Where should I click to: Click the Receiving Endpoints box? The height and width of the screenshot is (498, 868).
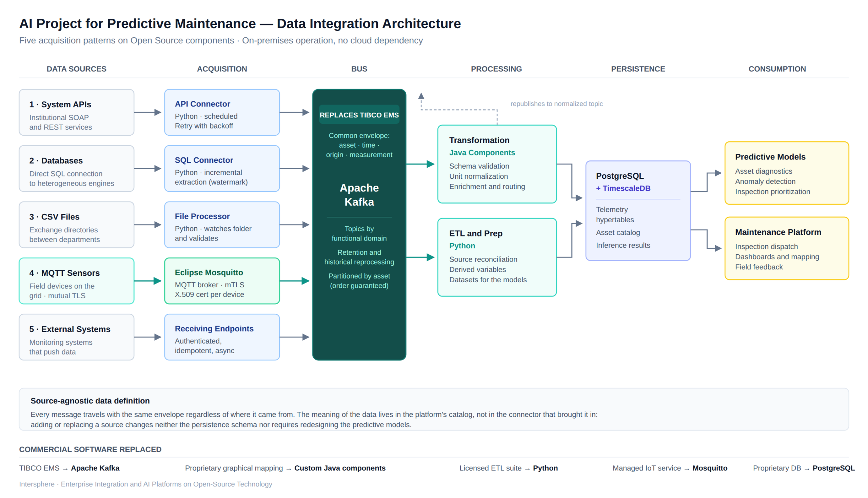[x=222, y=337]
